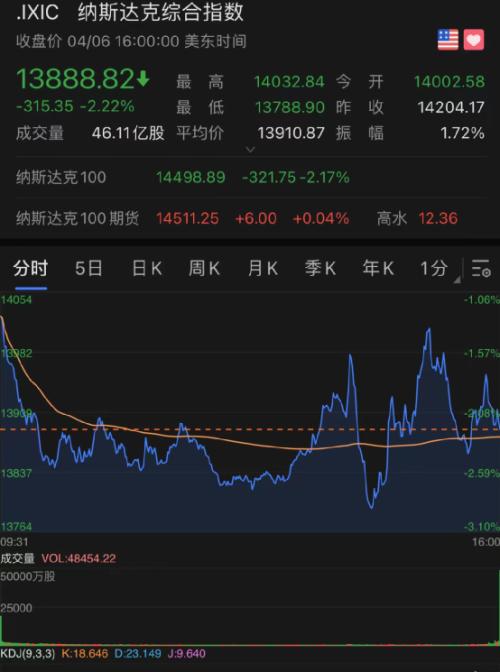500x672 pixels.
Task: Open the 纳斯达克100 index row
Action: 250,177
